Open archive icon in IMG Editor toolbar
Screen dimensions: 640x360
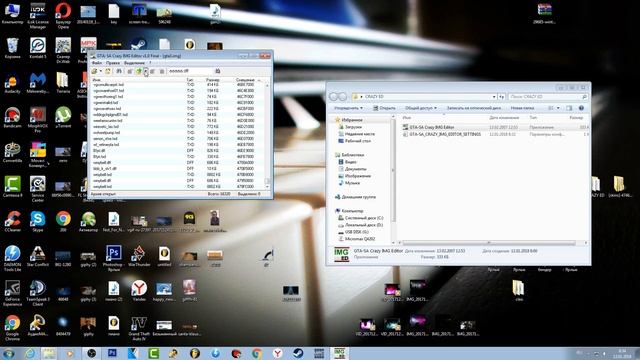pyautogui.click(x=94, y=71)
